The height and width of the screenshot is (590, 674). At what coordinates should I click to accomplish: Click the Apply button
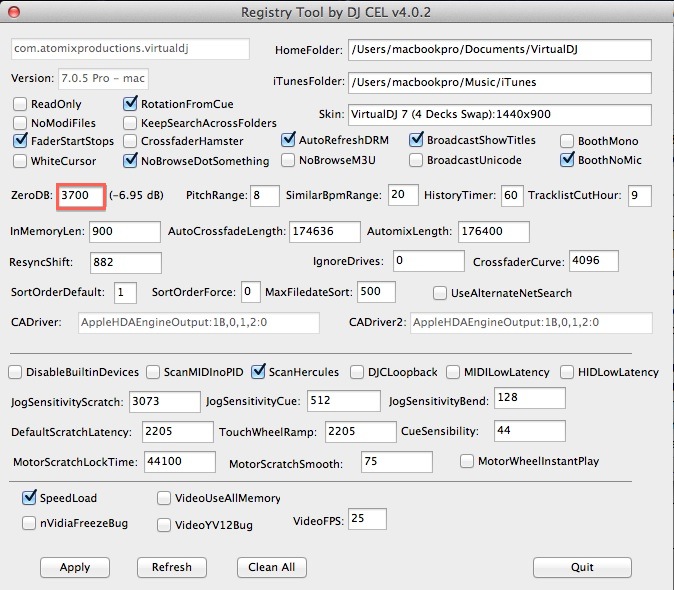click(75, 567)
